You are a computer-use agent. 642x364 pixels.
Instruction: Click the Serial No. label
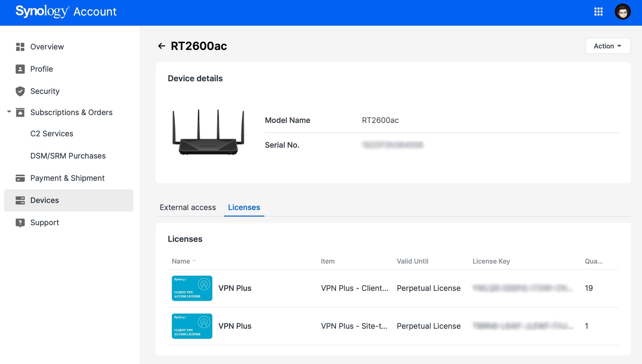tap(282, 145)
